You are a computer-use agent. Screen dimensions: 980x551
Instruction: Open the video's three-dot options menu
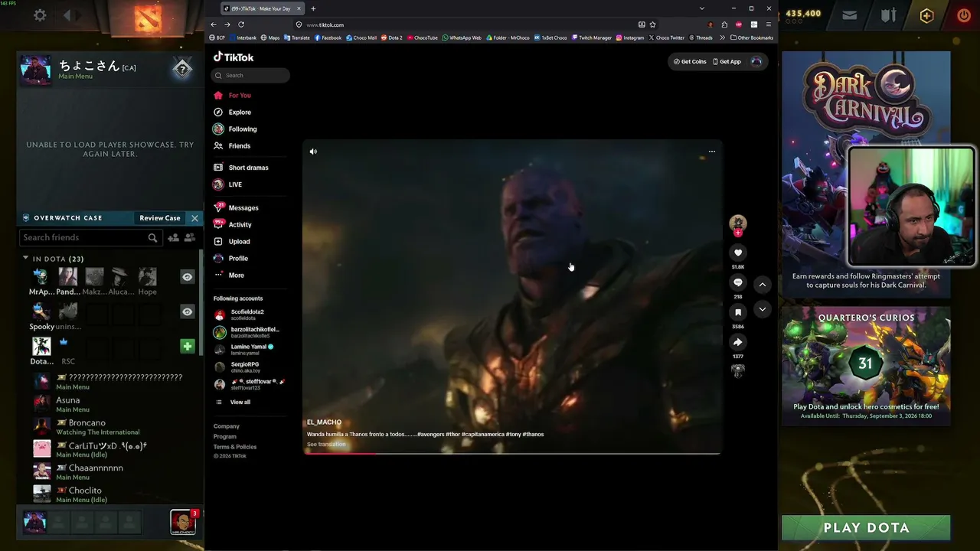tap(711, 152)
